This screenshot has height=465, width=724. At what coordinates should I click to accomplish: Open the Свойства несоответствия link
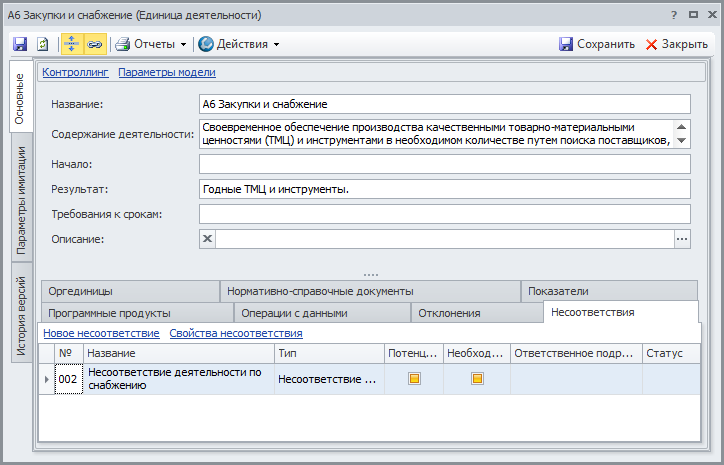[236, 333]
